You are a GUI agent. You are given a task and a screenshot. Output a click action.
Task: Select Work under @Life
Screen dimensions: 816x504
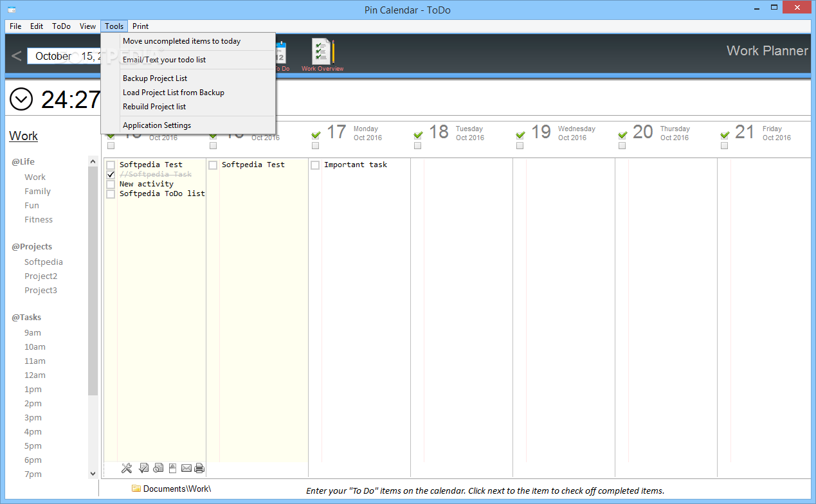tap(35, 177)
